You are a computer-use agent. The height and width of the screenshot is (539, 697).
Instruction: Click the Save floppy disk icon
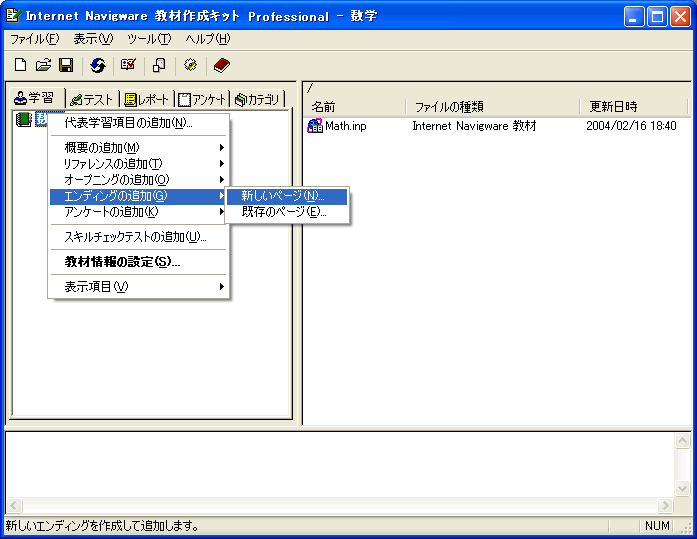pyautogui.click(x=66, y=65)
